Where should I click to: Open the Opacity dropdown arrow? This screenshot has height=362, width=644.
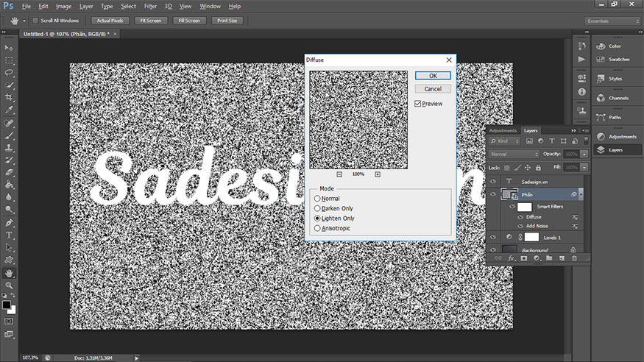(584, 154)
